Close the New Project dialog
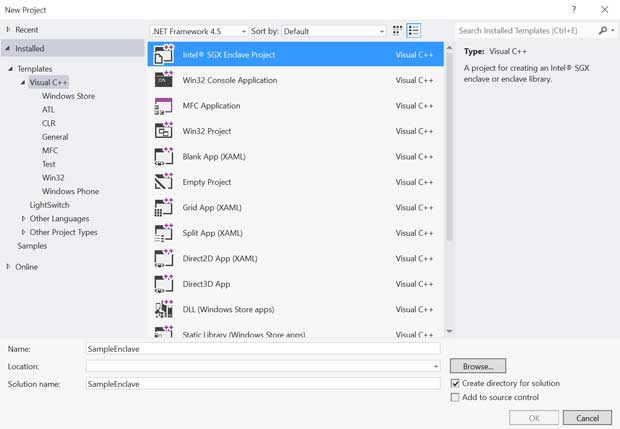Viewport: 620px width, 429px height. (x=605, y=9)
